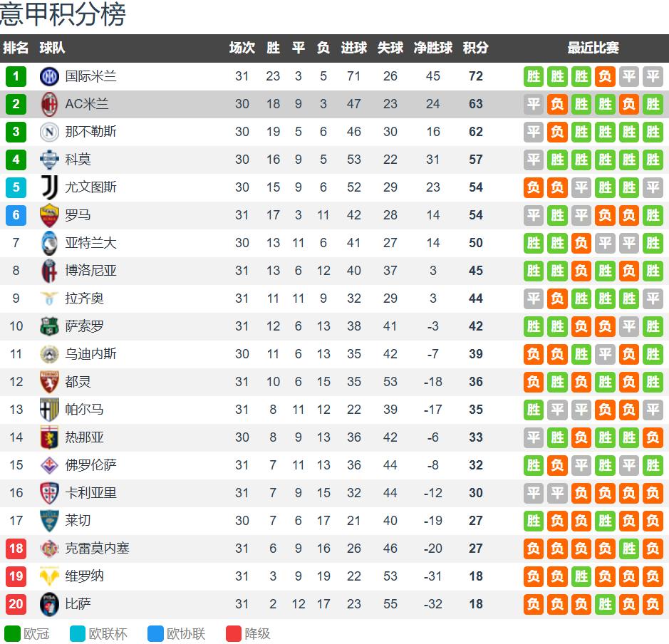Click the Verona (维罗纳) club crest
The width and height of the screenshot is (669, 644).
tap(50, 576)
